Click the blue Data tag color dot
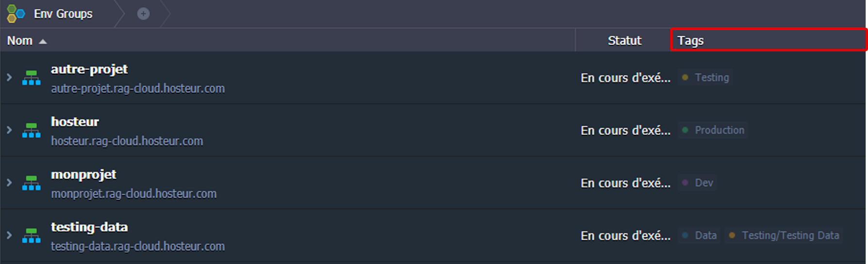Screen dimensions: 868x264 pyautogui.click(x=685, y=235)
